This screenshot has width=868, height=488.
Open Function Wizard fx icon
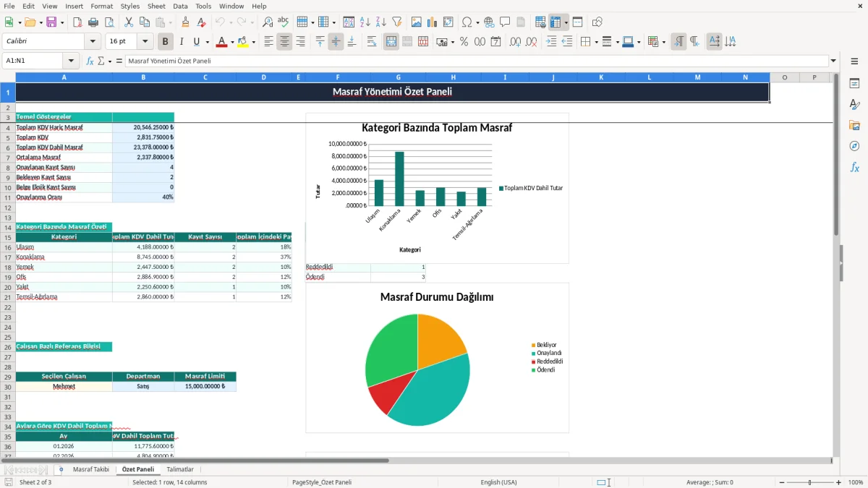point(90,61)
